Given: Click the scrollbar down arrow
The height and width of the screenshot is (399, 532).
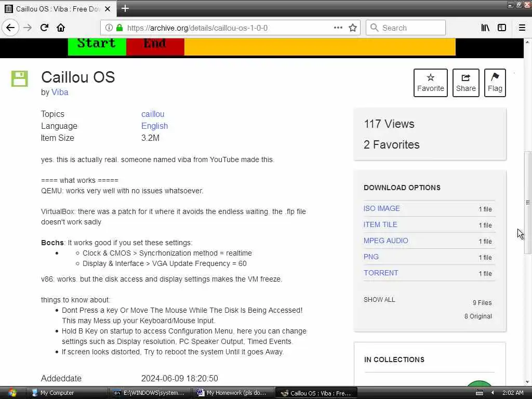Looking at the screenshot, I should (528, 382).
